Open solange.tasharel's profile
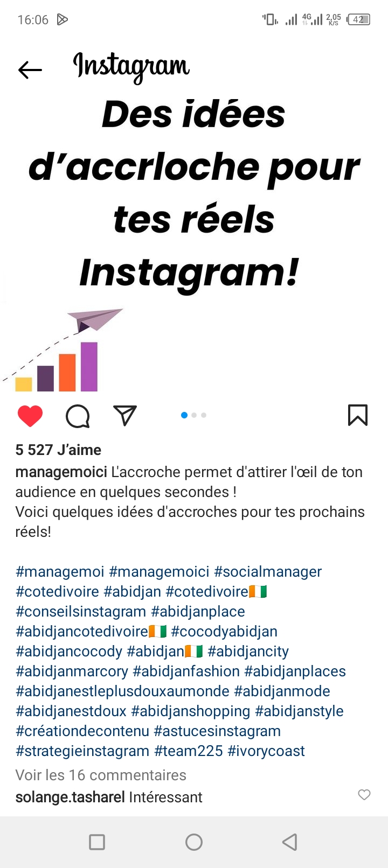 coord(70,797)
